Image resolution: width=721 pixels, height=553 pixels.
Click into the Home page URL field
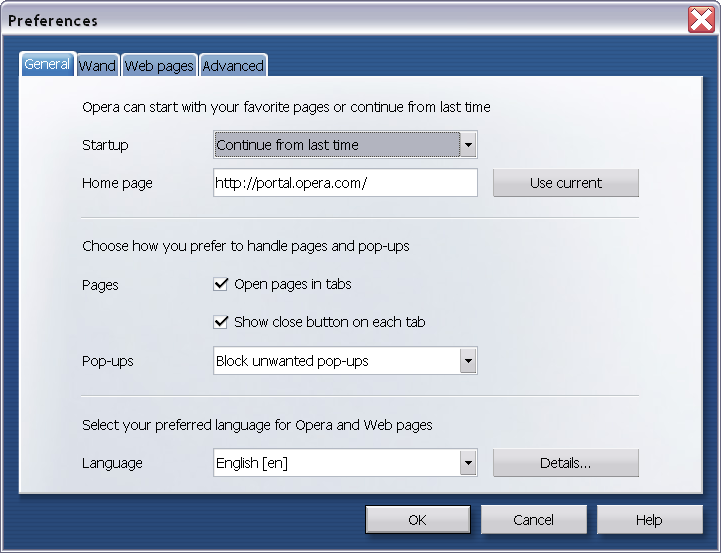[x=345, y=183]
